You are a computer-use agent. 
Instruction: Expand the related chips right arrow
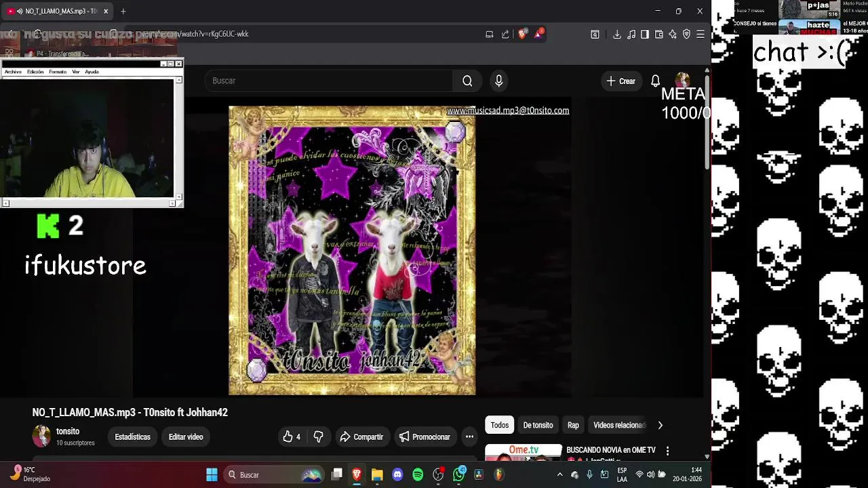click(660, 425)
